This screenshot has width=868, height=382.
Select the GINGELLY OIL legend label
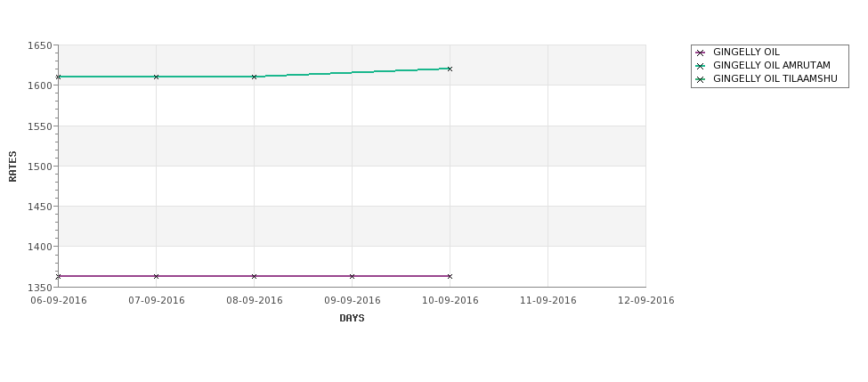click(746, 52)
